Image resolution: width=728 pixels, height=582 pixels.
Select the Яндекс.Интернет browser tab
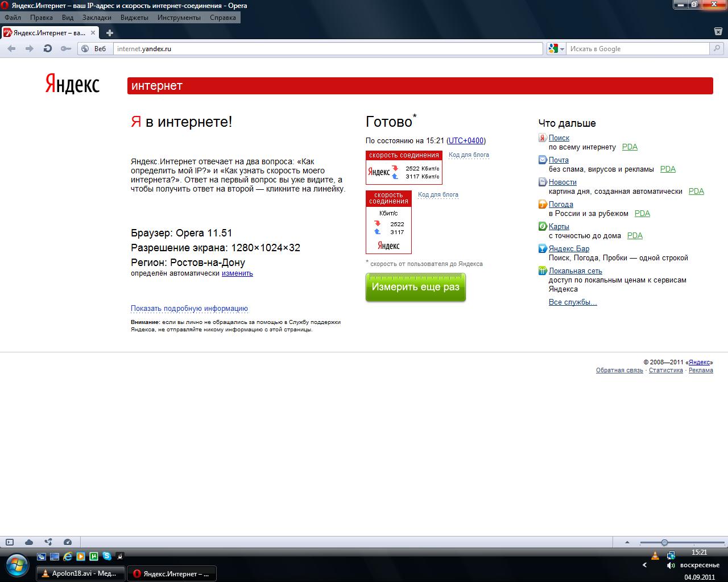51,33
